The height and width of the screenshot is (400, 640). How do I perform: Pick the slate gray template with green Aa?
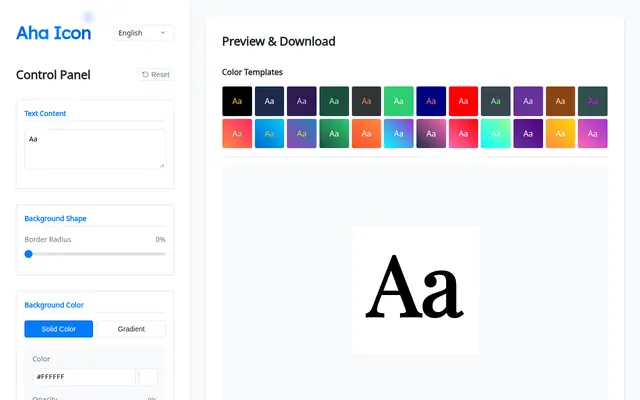click(496, 101)
